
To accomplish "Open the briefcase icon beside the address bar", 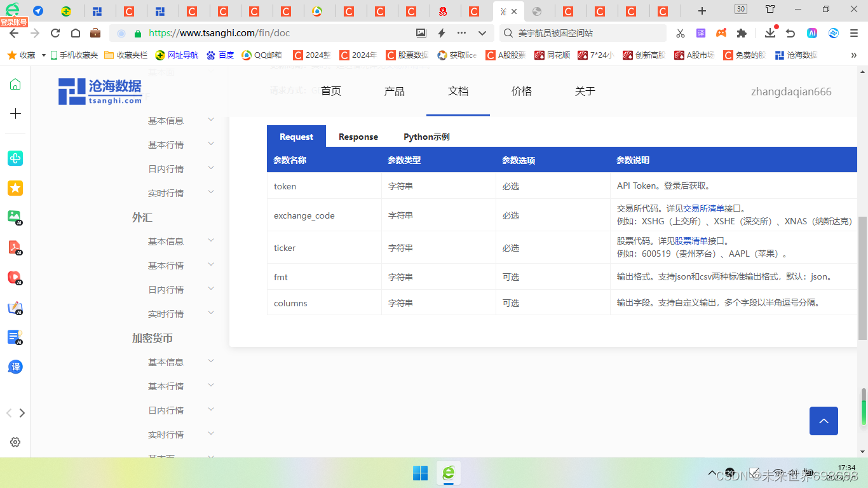I will [95, 33].
